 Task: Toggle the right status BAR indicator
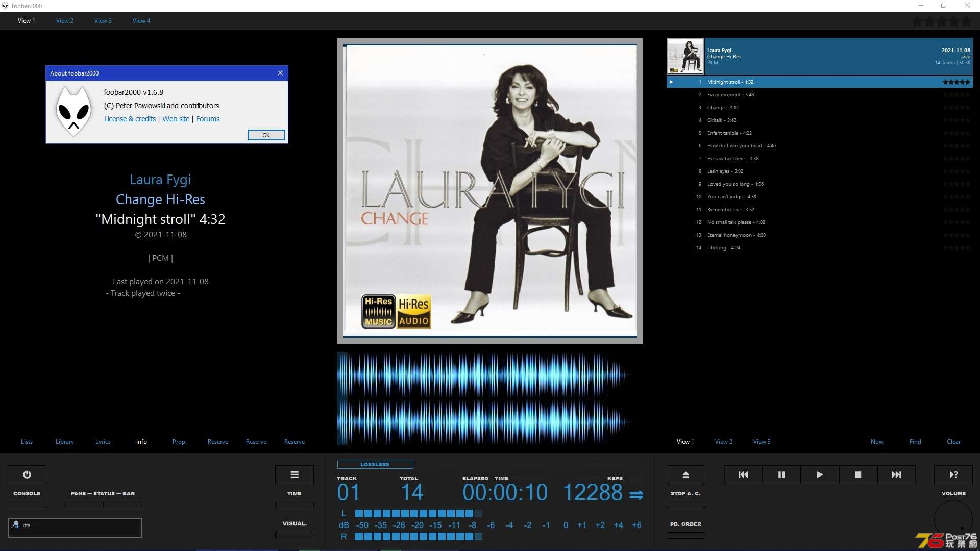[x=123, y=505]
